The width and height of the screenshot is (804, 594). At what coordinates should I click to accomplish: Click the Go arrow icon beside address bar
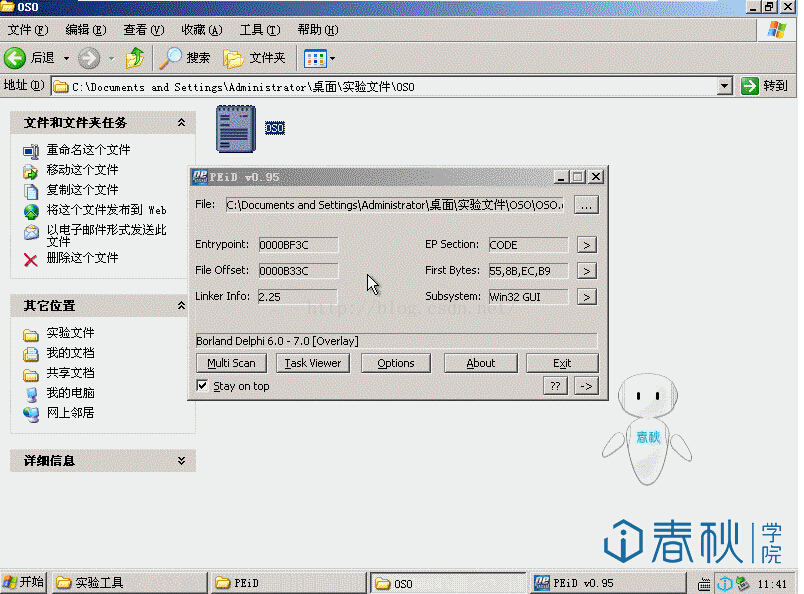(x=749, y=86)
